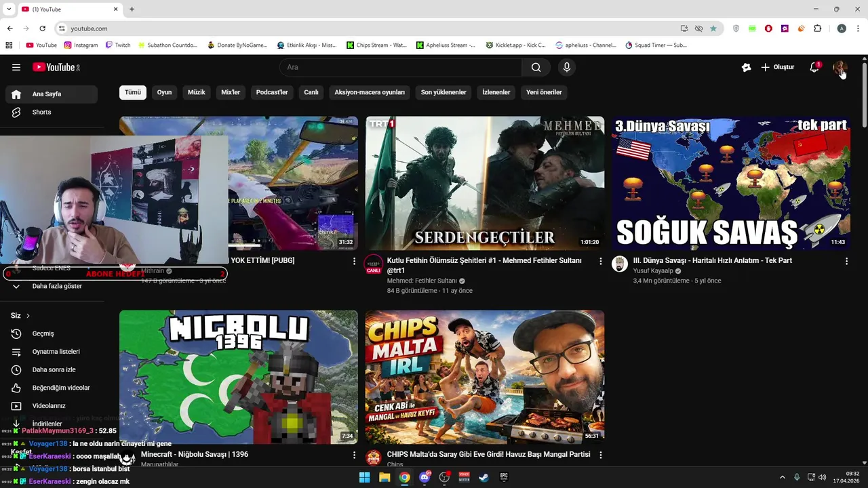Open a new browser tab

pos(132,9)
